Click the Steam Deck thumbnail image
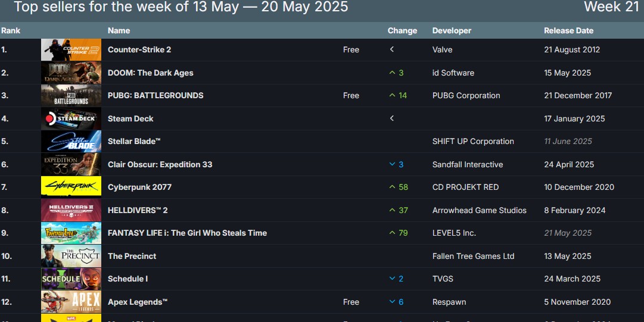644x322 pixels. [71, 118]
